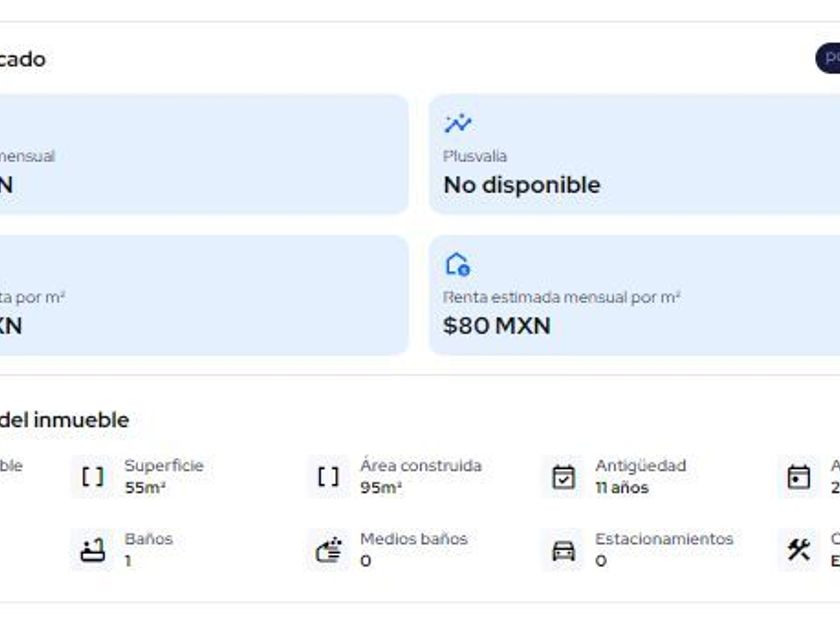Screen dimensions: 840x630
Task: Click the "$80 MXN" rent value
Action: click(496, 326)
